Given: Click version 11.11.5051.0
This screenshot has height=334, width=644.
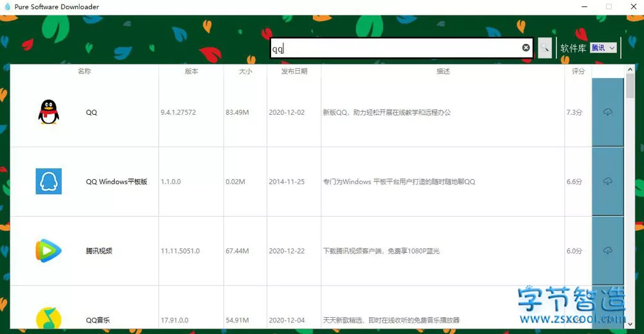Looking at the screenshot, I should click(180, 251).
